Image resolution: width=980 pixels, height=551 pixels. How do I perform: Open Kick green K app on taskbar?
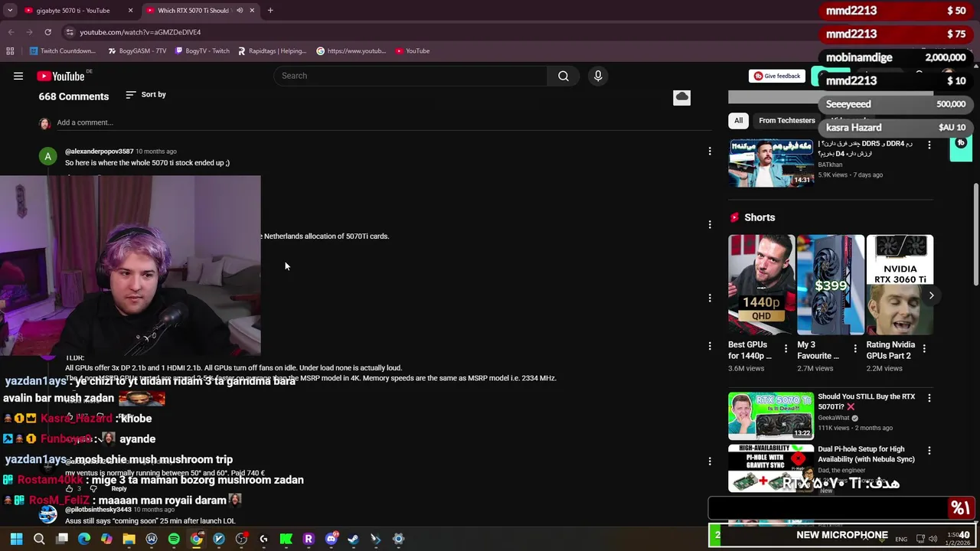pyautogui.click(x=286, y=539)
